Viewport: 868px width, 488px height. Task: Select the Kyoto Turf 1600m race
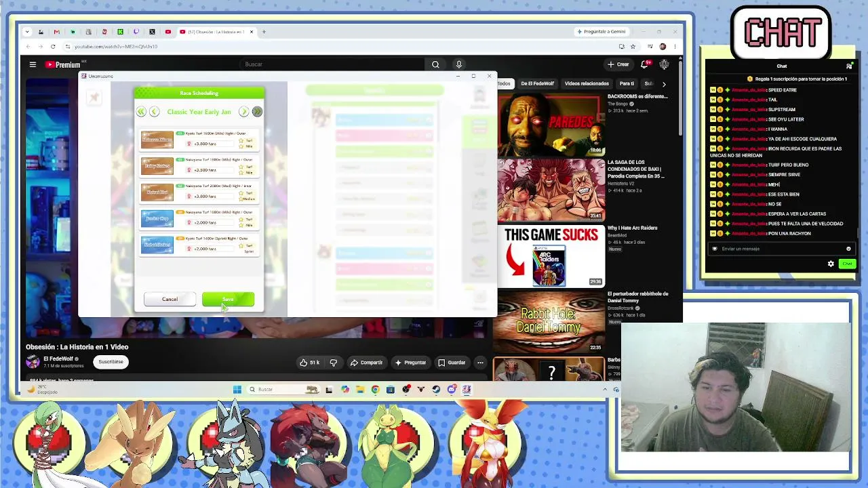point(198,139)
